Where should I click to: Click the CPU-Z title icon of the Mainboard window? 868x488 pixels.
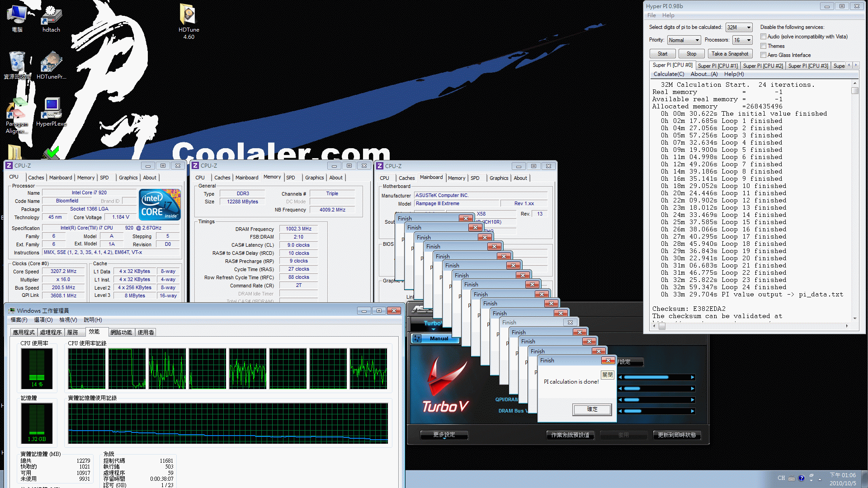(x=380, y=166)
